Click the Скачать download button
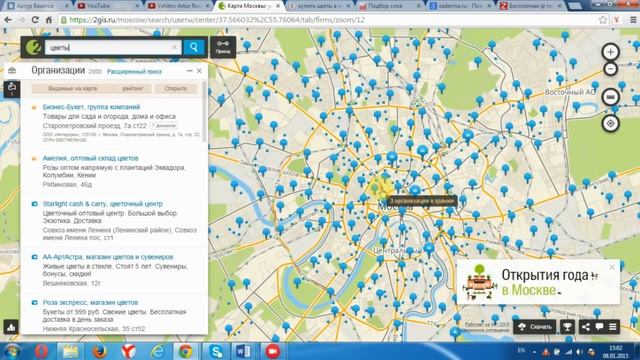The width and height of the screenshot is (640, 360). pos(535,327)
